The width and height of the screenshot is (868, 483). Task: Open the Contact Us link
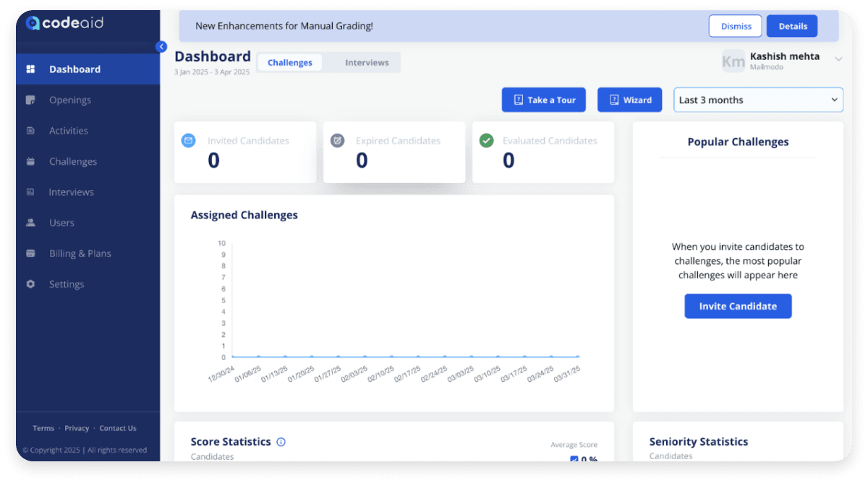[118, 428]
